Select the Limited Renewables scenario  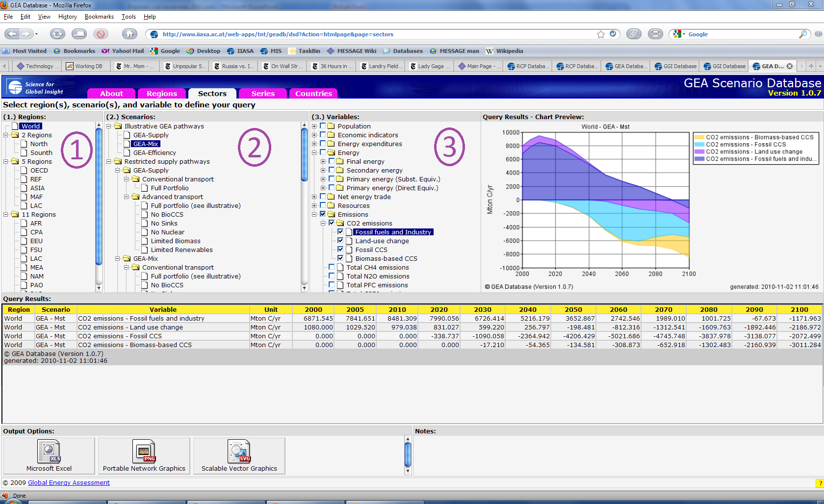181,250
